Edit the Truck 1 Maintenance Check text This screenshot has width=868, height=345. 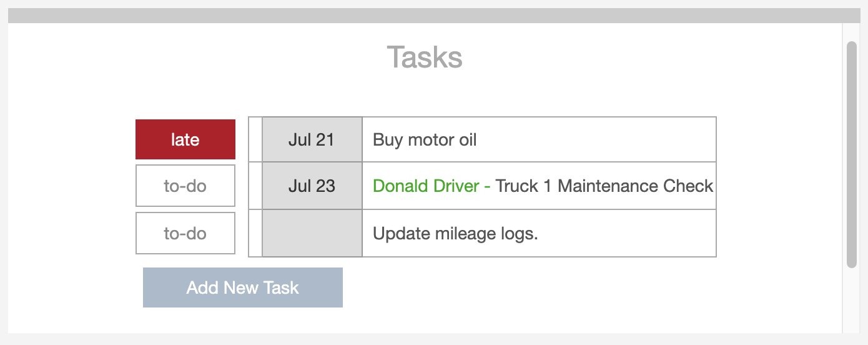pyautogui.click(x=604, y=186)
